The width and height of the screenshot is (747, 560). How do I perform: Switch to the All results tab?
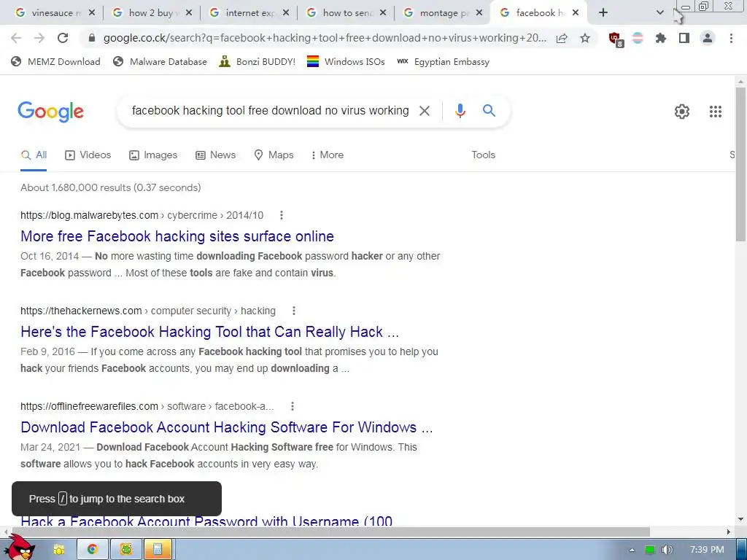tap(34, 155)
